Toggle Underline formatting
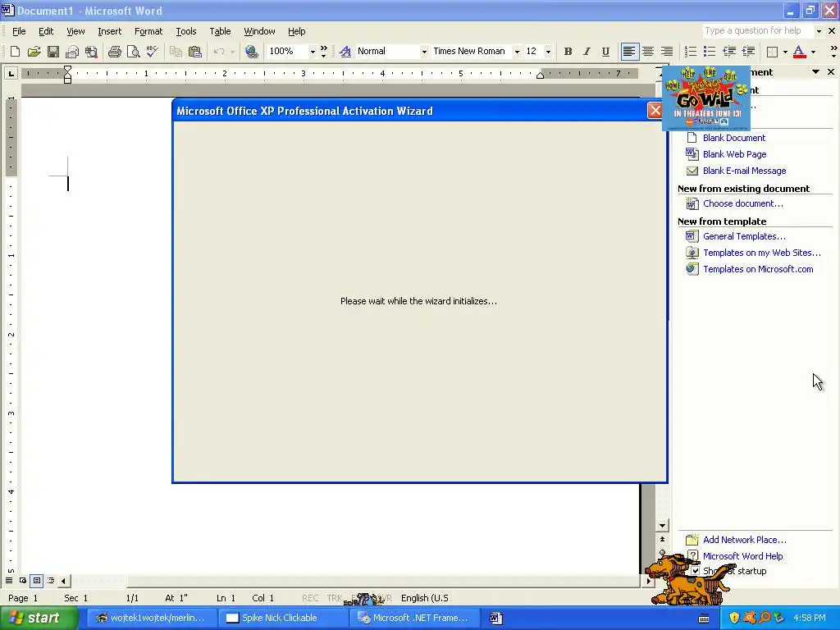840x630 pixels. (x=605, y=52)
